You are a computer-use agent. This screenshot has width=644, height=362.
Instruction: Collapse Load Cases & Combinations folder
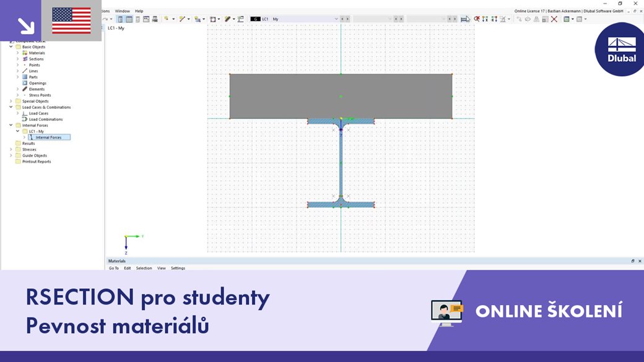[x=11, y=107]
